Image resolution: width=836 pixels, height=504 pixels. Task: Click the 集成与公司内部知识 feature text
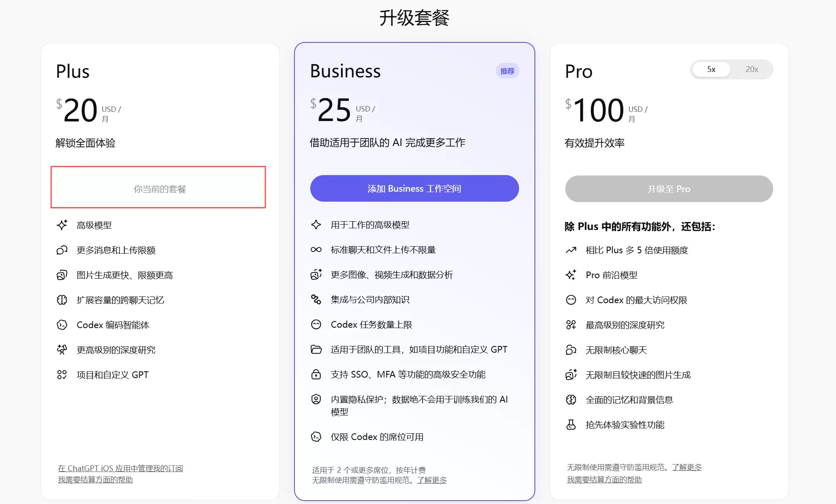click(370, 299)
